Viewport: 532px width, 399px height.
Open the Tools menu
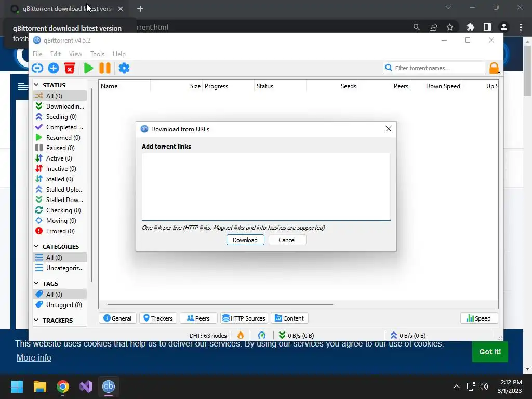pyautogui.click(x=97, y=54)
